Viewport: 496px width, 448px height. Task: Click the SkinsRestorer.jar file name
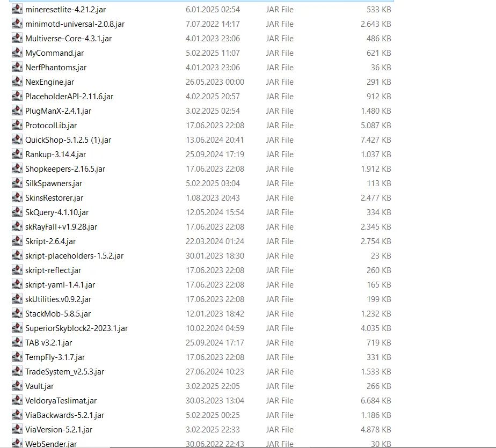pos(54,198)
